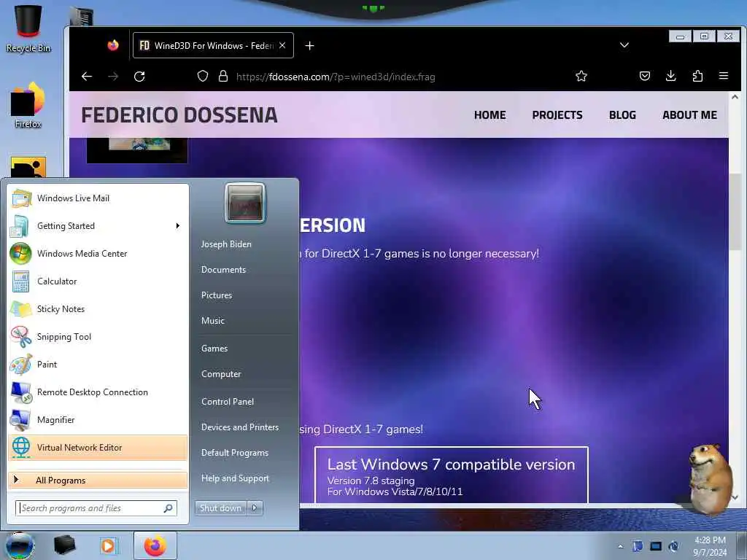Open Help and Support
Viewport: 747px width, 560px height.
click(x=235, y=478)
